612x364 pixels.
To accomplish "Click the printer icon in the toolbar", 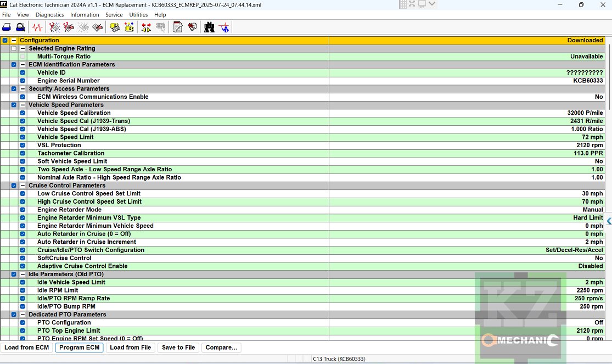I will [7, 27].
